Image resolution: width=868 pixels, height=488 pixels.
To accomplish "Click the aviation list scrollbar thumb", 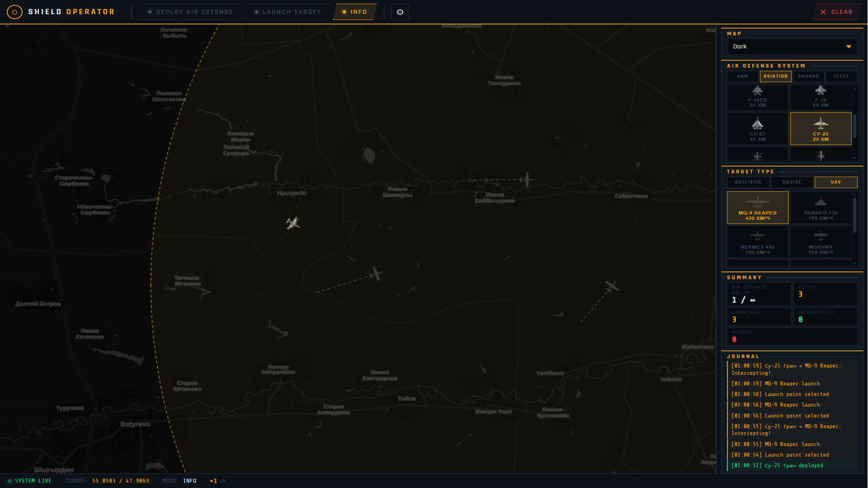I will [854, 126].
